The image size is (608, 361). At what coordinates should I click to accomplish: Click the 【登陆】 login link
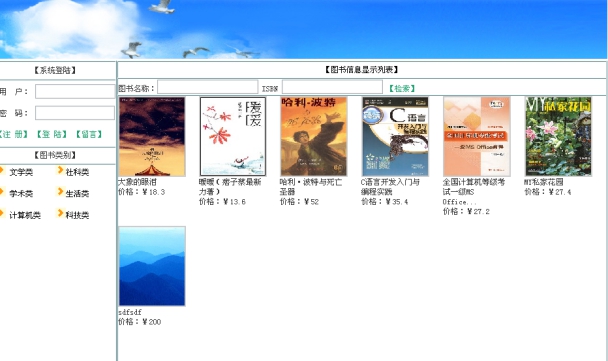[52, 134]
